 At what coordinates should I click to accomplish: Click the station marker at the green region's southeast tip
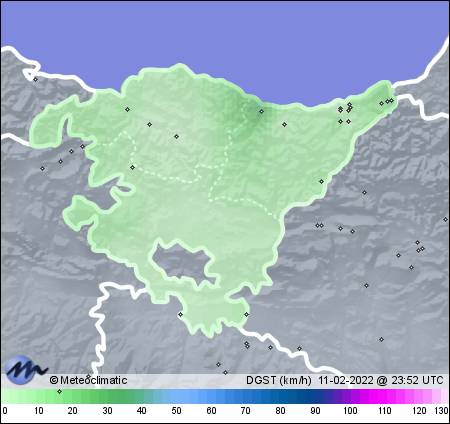(246, 314)
